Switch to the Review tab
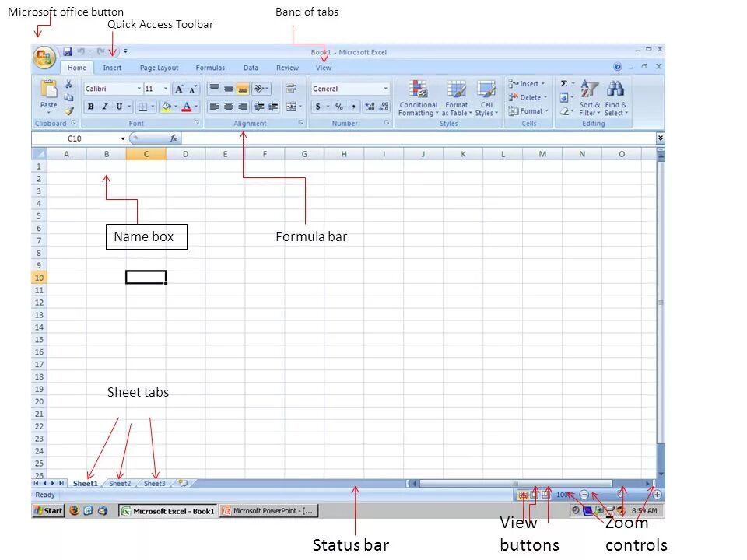The width and height of the screenshot is (747, 560). 287,68
